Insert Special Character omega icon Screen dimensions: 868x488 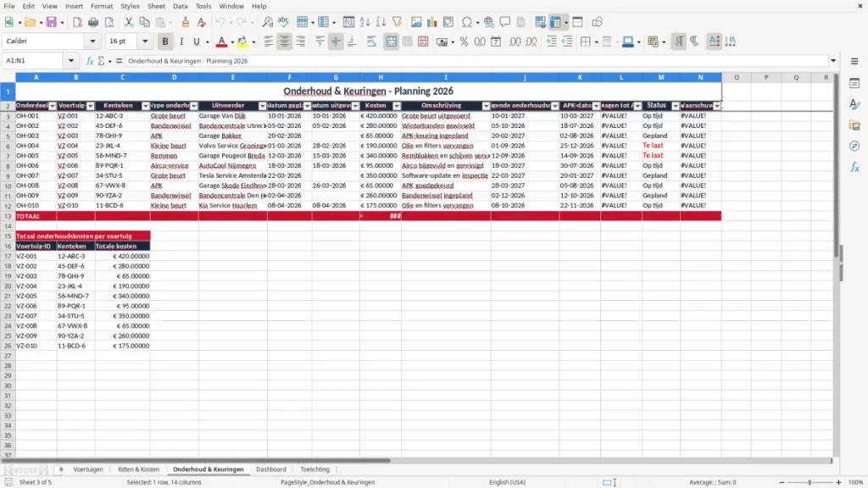(467, 22)
